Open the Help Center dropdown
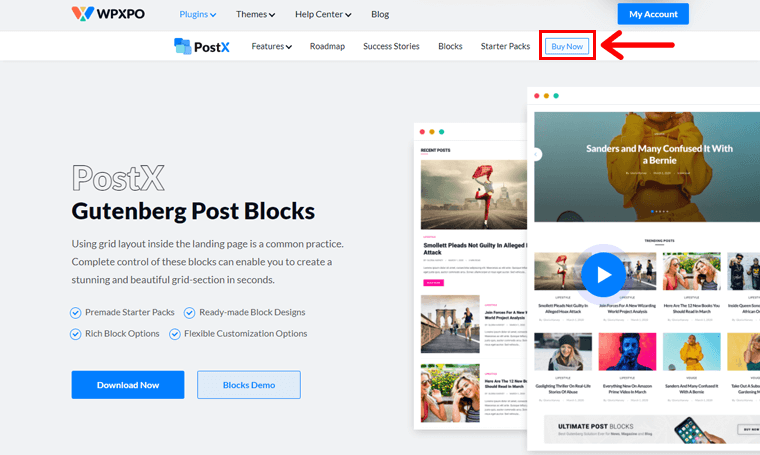 [323, 15]
